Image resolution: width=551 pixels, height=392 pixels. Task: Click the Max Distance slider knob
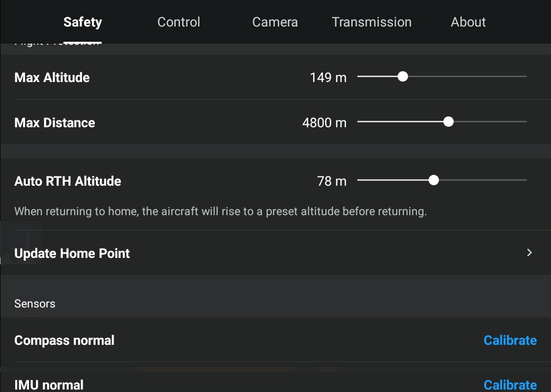click(448, 122)
